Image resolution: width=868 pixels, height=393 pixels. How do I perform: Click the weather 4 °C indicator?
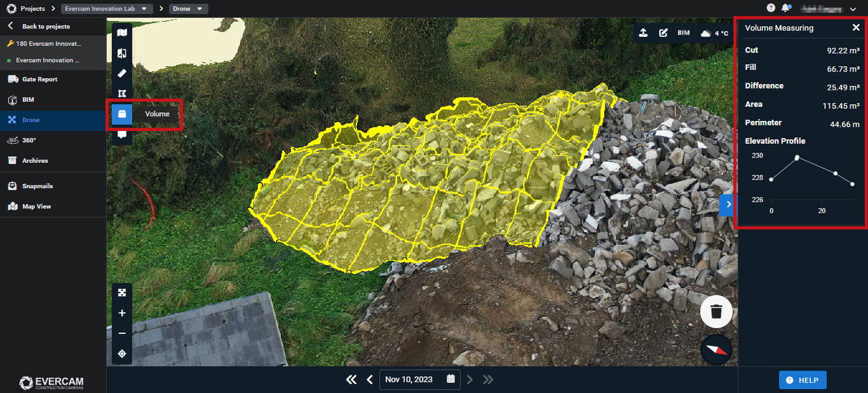714,33
